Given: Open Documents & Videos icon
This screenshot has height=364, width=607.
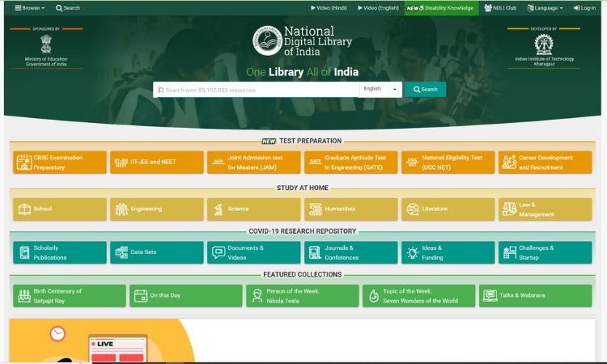Looking at the screenshot, I should [x=219, y=252].
